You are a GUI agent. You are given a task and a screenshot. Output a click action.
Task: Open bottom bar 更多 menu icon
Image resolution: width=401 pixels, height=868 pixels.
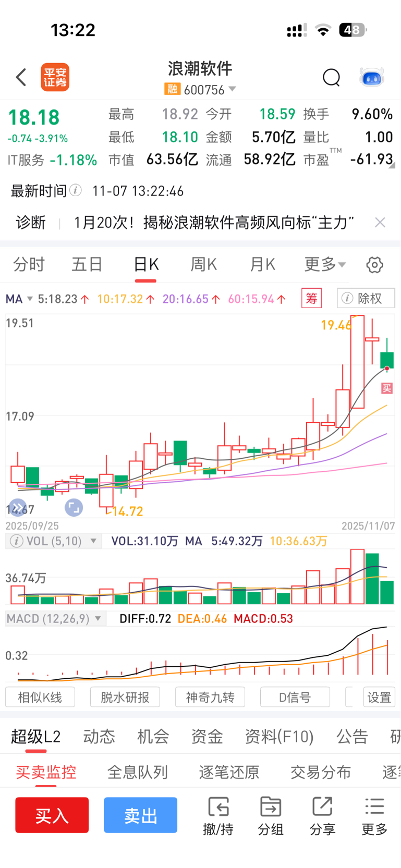coord(375,816)
